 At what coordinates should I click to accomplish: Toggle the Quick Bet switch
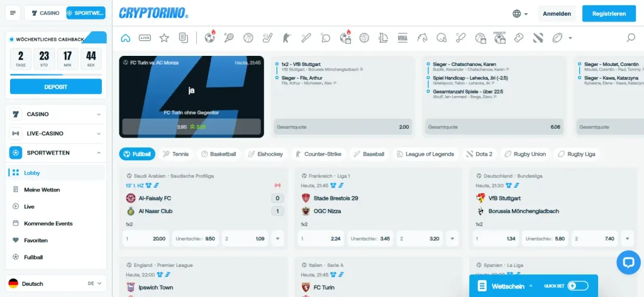579,286
